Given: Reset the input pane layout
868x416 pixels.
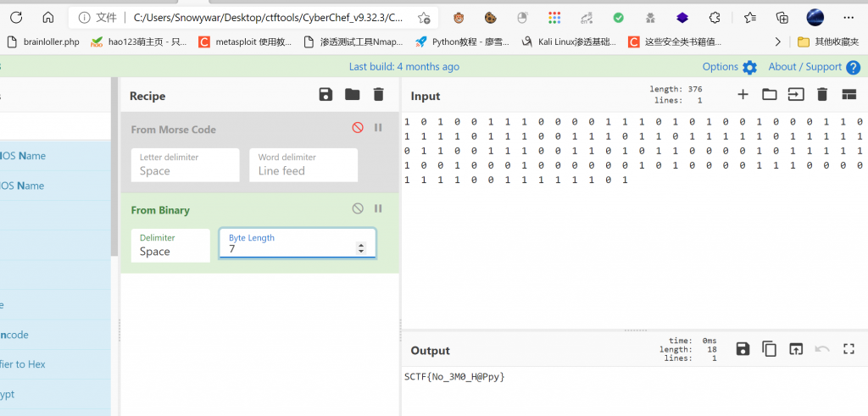Looking at the screenshot, I should coord(849,95).
